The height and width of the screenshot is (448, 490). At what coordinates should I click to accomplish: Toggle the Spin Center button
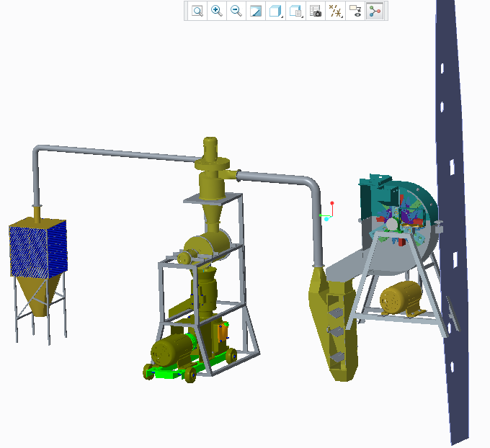coord(375,11)
